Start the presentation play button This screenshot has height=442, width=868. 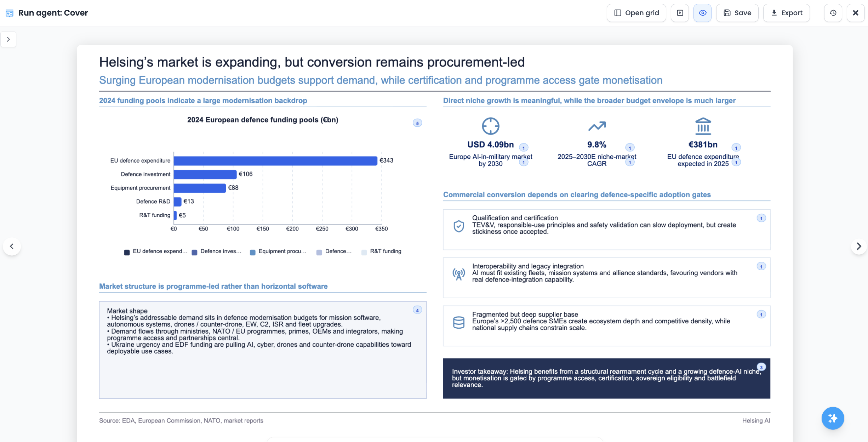coord(680,13)
